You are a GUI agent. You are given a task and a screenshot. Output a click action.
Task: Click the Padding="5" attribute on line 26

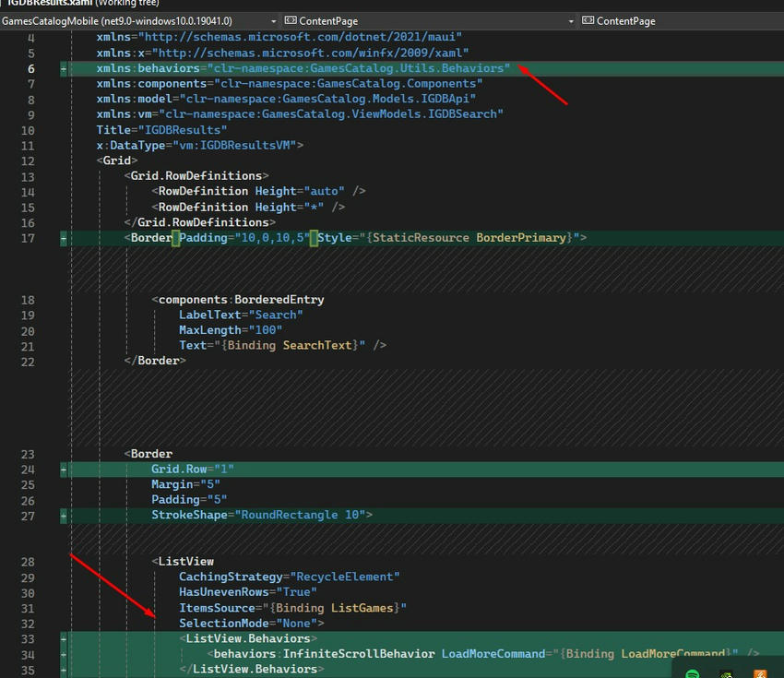tap(189, 499)
